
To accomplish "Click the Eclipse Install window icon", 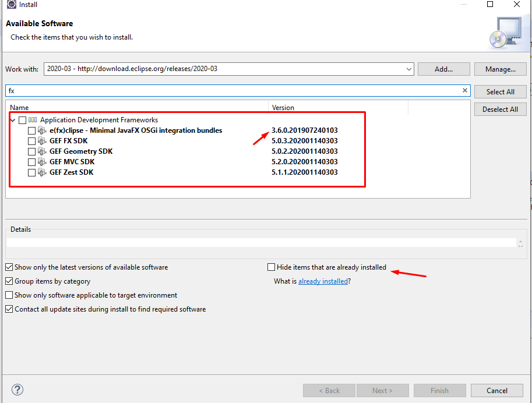I will [x=12, y=4].
